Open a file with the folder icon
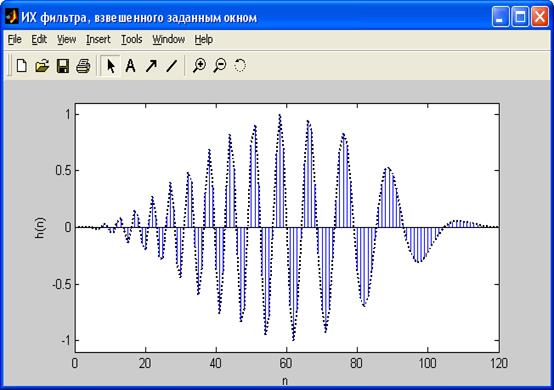 (x=42, y=66)
